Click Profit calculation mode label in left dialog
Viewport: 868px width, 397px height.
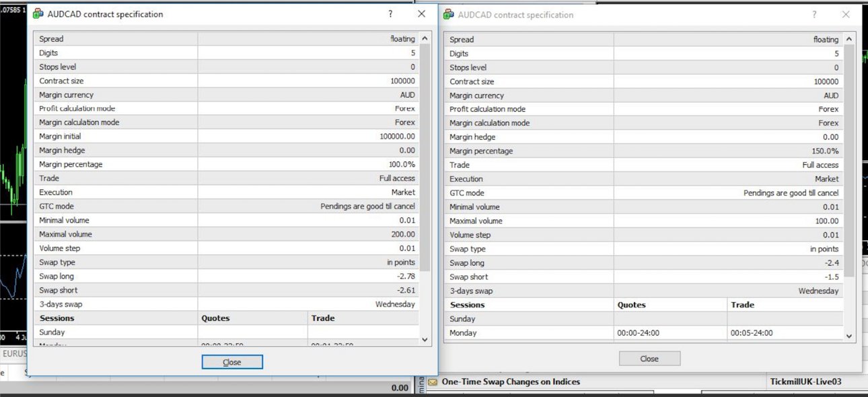(x=77, y=108)
